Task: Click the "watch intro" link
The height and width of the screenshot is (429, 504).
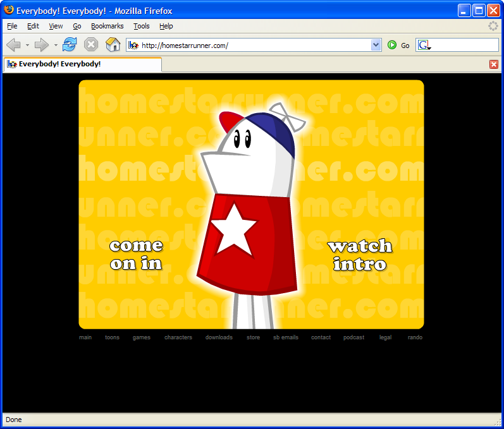Action: point(360,255)
